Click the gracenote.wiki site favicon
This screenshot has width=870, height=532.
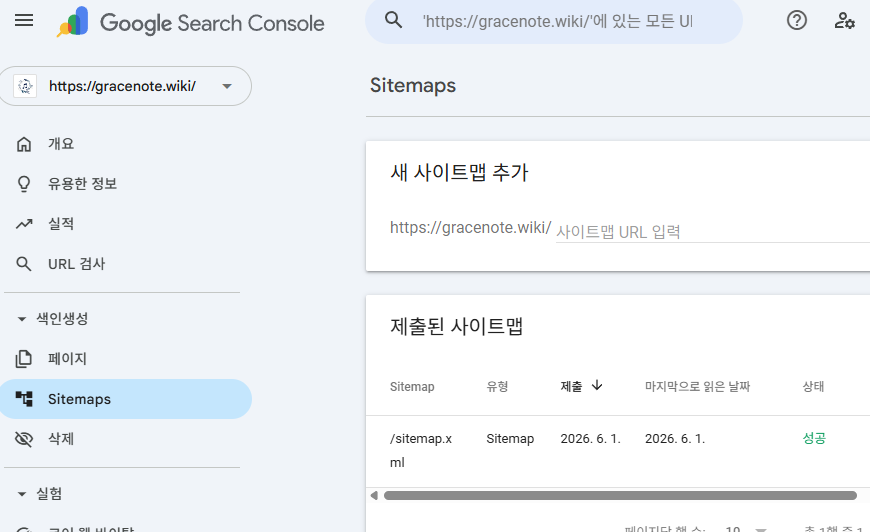[x=25, y=86]
